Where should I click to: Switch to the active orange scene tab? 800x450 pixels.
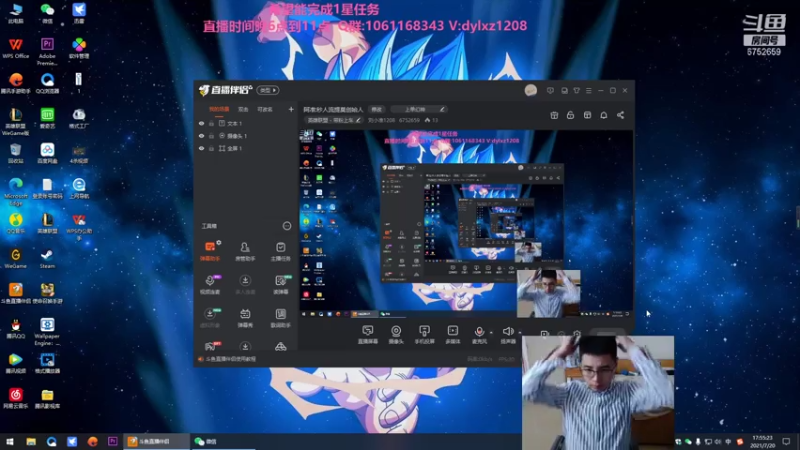219,109
